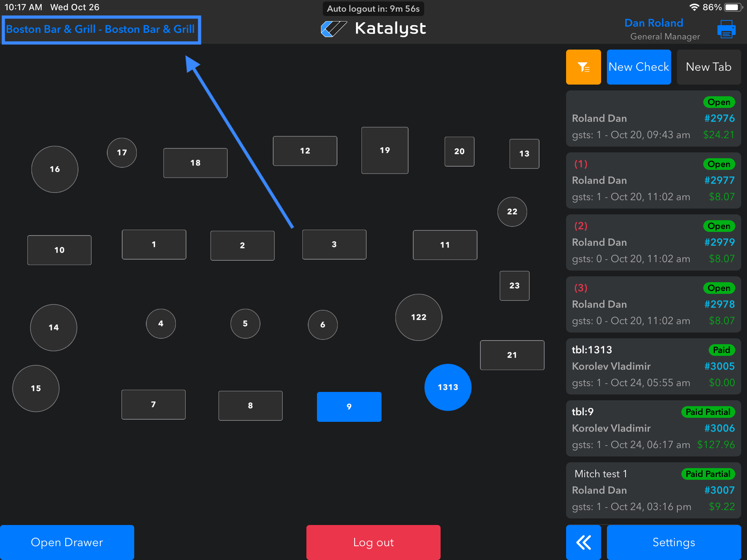Click the orange filter checks icon
The height and width of the screenshot is (560, 747).
coord(583,67)
